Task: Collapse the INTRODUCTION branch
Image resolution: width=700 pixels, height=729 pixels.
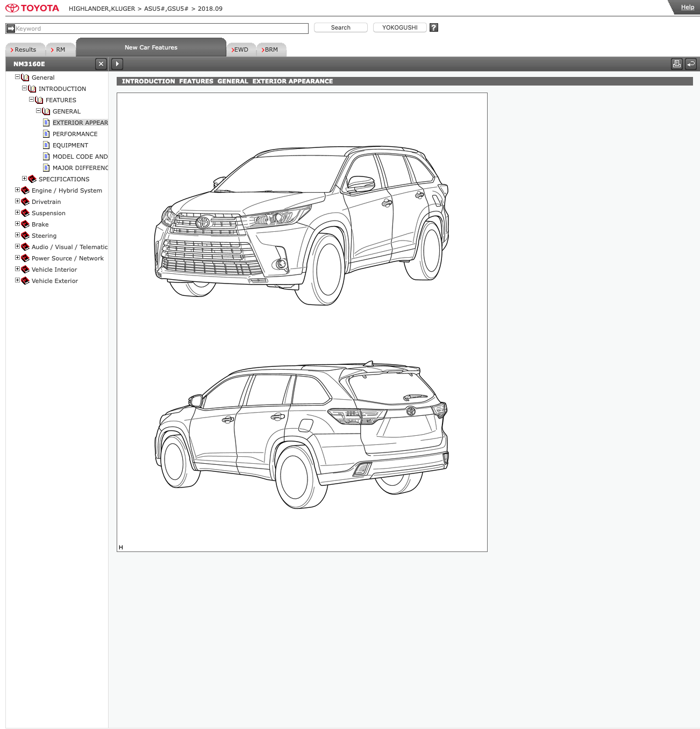Action: (24, 88)
